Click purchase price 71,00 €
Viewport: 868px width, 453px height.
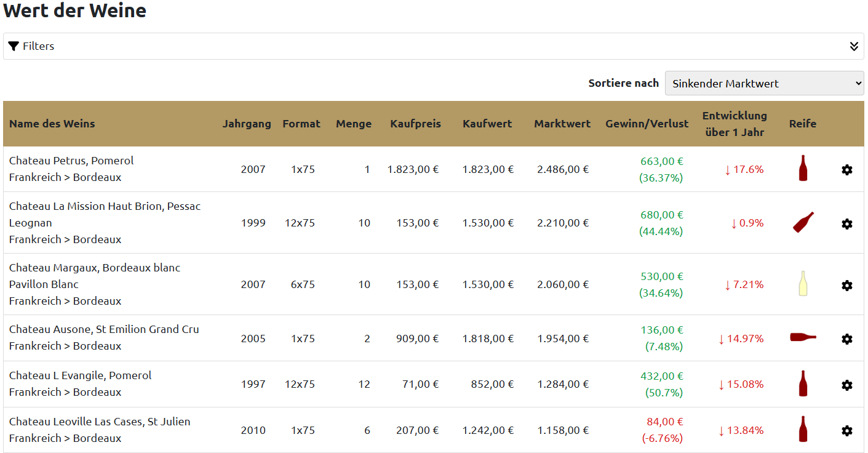pyautogui.click(x=421, y=384)
